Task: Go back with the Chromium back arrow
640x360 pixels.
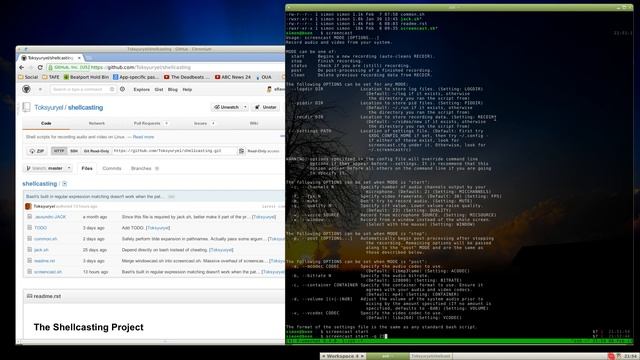Action: tap(22, 67)
